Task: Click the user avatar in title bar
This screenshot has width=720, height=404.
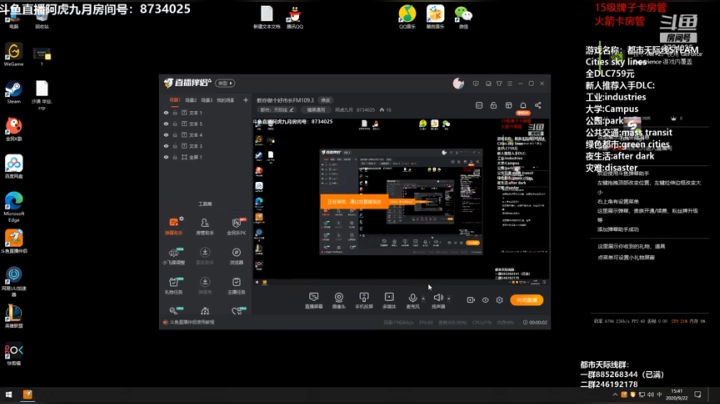Action: [458, 83]
